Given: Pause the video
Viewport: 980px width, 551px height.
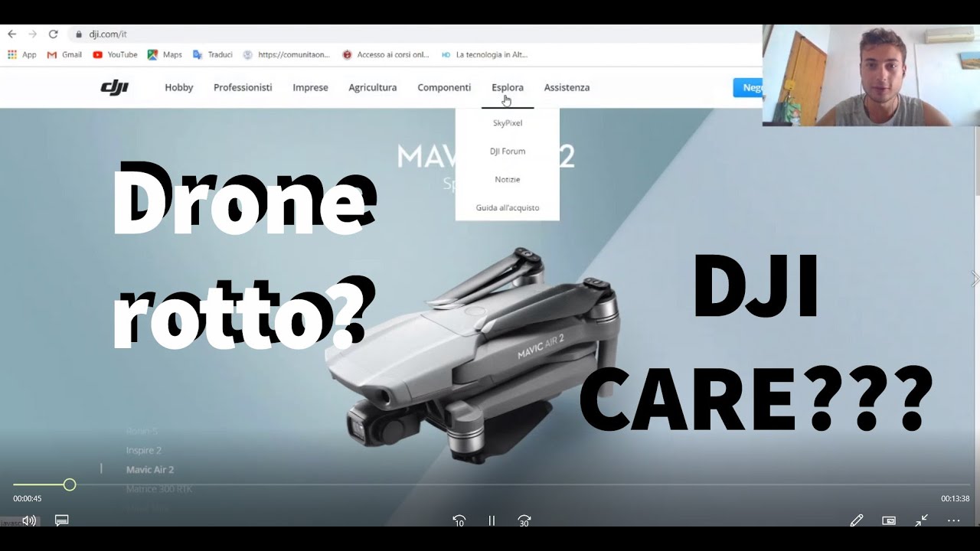Looking at the screenshot, I should click(492, 520).
